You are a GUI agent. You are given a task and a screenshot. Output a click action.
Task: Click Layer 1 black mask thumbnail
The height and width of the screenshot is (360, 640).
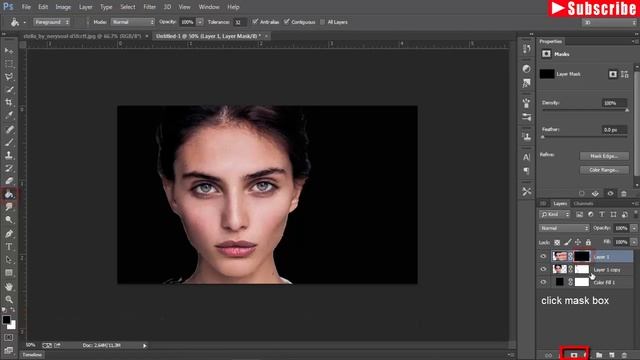(x=582, y=256)
